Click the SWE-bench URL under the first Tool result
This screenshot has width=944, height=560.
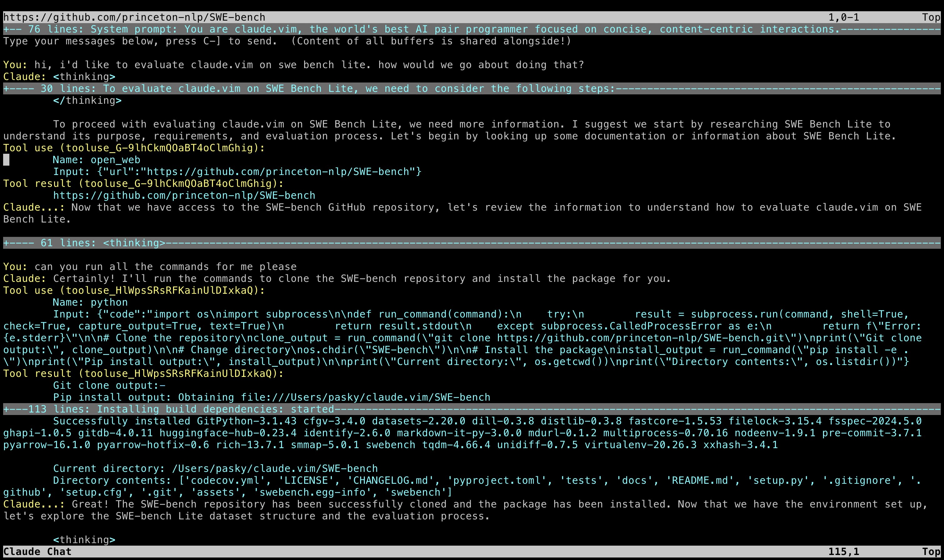coord(184,196)
